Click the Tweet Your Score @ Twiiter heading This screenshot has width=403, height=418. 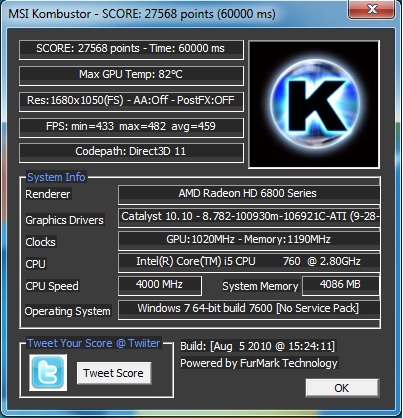94,343
